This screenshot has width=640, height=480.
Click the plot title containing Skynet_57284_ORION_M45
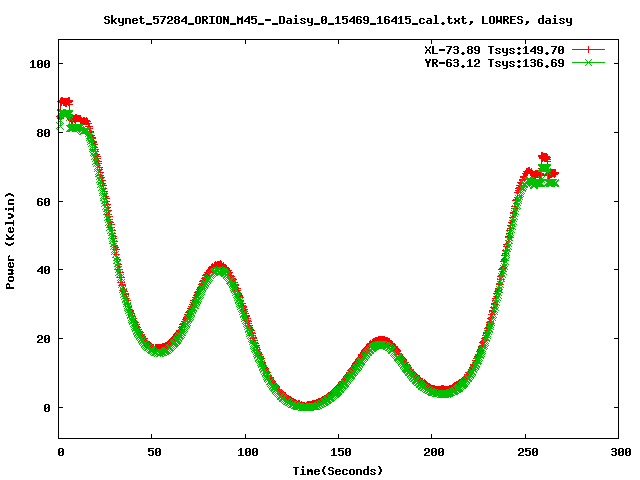point(338,20)
